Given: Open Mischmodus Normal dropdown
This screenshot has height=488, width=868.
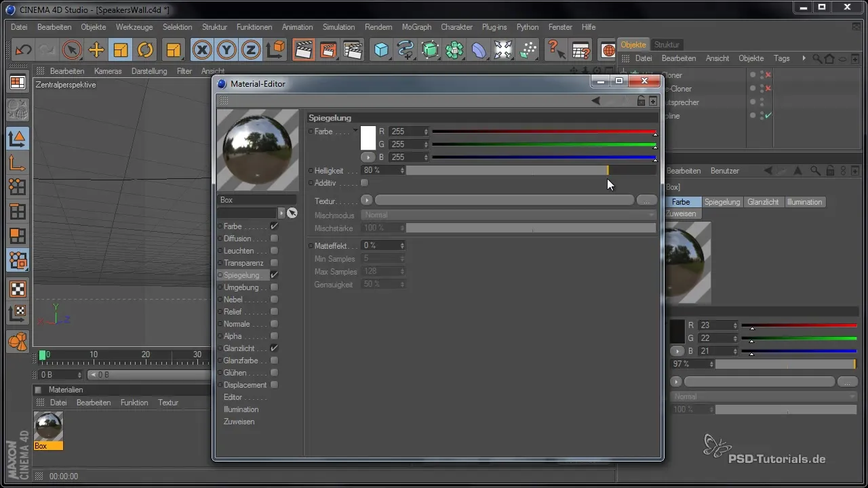Looking at the screenshot, I should pyautogui.click(x=509, y=215).
